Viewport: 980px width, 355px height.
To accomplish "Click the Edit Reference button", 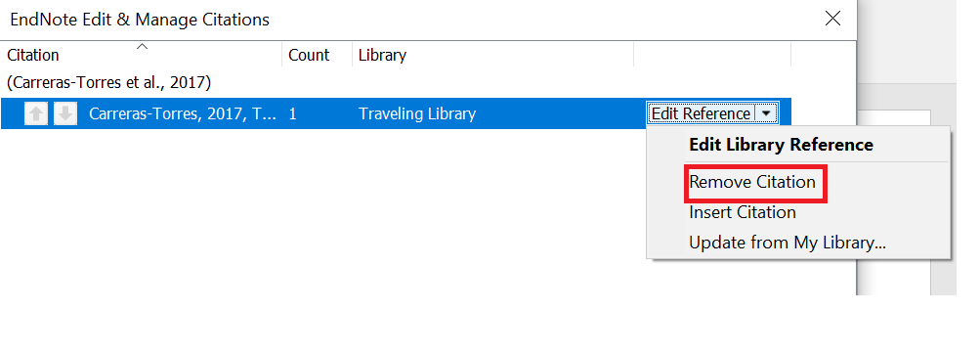I will (x=701, y=114).
